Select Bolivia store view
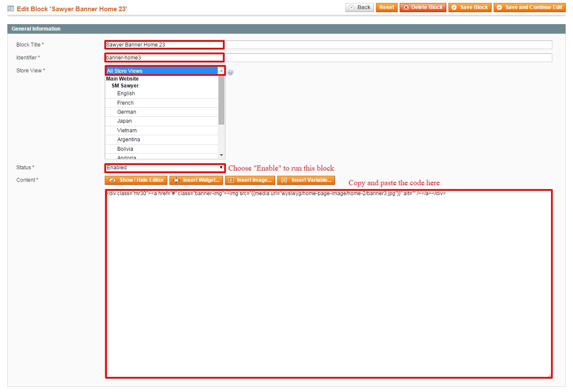 (x=162, y=149)
